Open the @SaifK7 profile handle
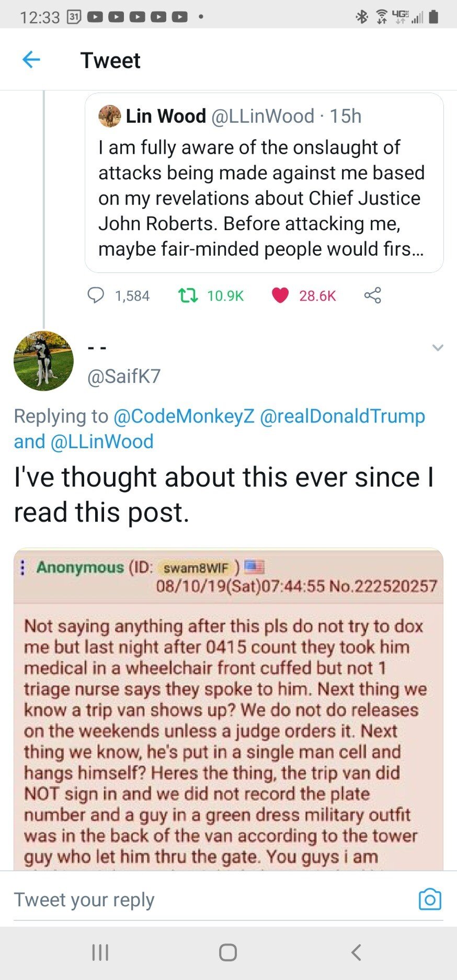457x980 pixels. pos(124,376)
